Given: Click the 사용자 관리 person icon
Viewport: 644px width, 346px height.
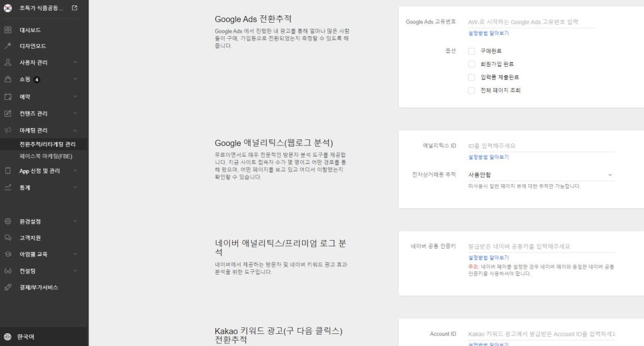Looking at the screenshot, I should pyautogui.click(x=8, y=63).
